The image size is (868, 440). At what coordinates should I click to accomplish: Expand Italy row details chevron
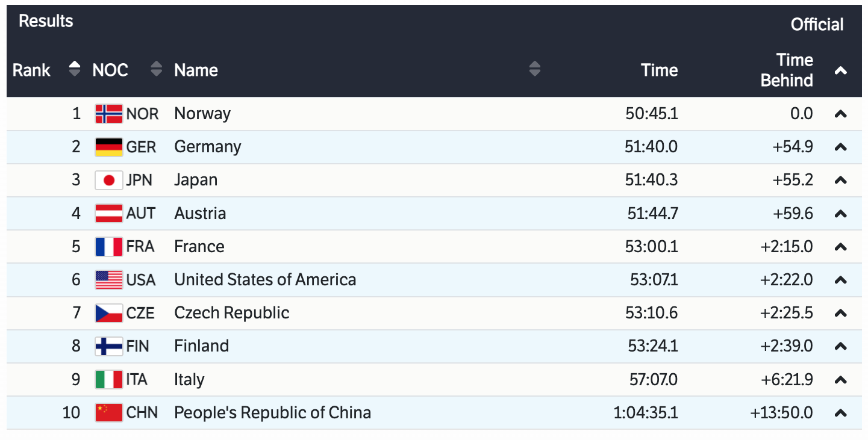(841, 380)
